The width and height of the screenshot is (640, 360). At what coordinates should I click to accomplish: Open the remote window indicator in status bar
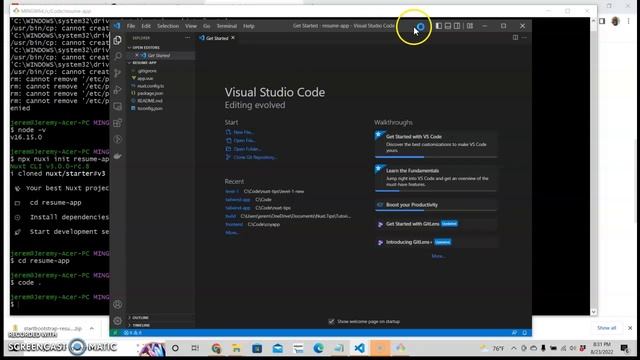[115, 333]
